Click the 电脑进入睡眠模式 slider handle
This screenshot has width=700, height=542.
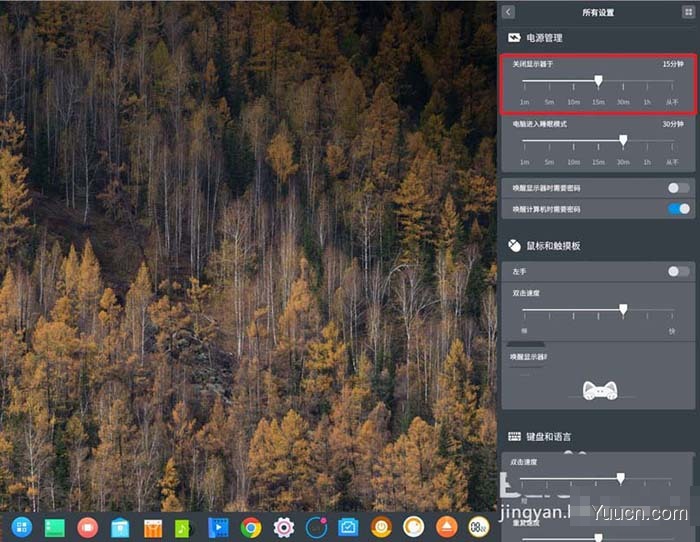point(623,141)
